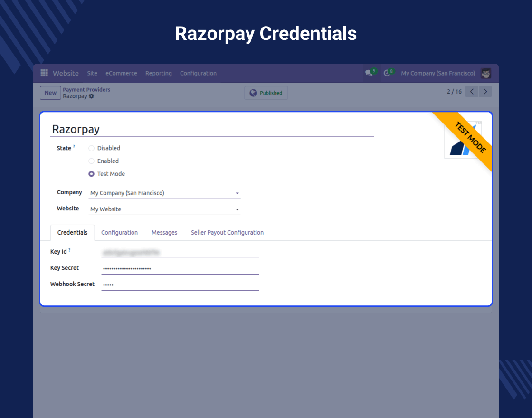Show help tooltip for Key Id
Viewport: 532px width, 418px height.
pos(69,250)
